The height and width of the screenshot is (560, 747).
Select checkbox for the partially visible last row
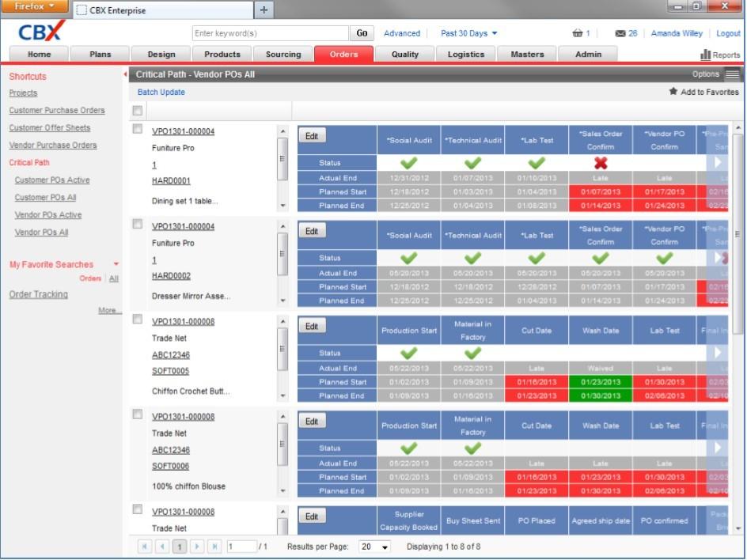pyautogui.click(x=138, y=510)
